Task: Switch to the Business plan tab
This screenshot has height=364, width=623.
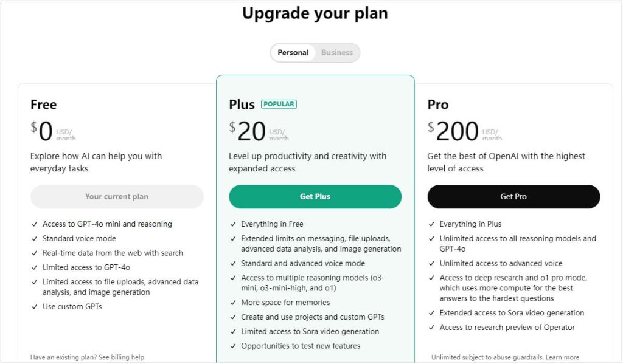Action: 337,53
